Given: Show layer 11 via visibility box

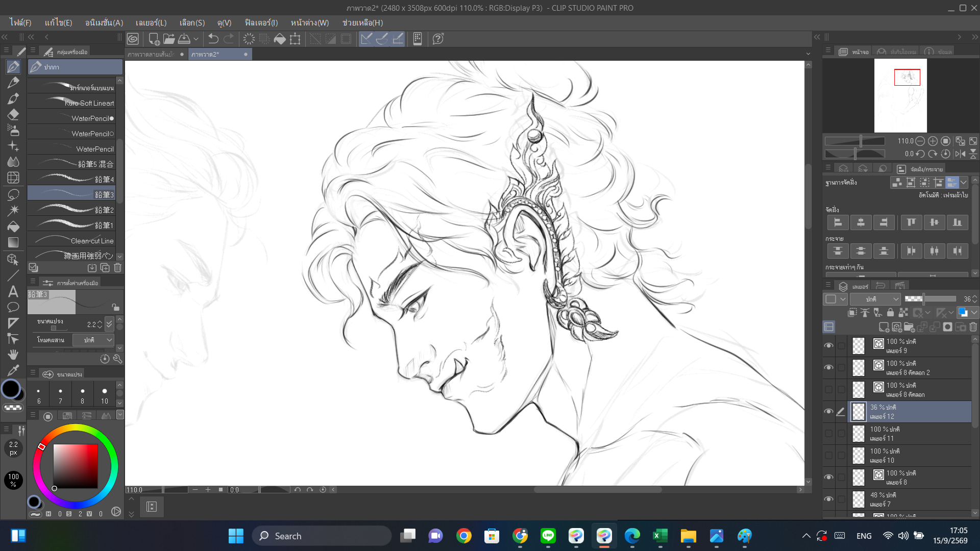Looking at the screenshot, I should [x=828, y=434].
